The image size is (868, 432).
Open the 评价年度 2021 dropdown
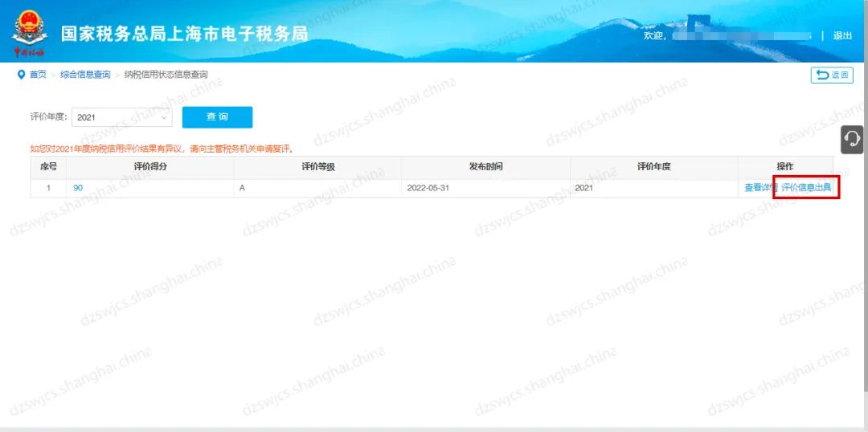[x=122, y=117]
